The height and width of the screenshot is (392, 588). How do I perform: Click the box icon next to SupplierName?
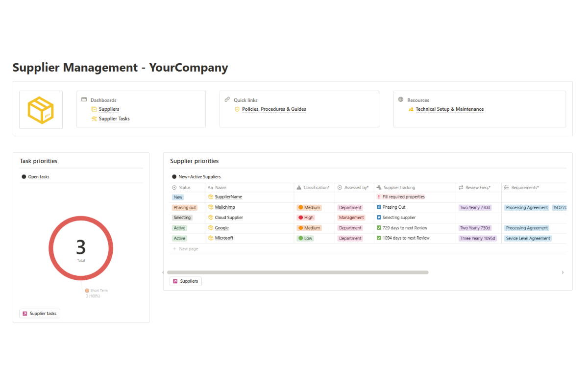pyautogui.click(x=211, y=197)
